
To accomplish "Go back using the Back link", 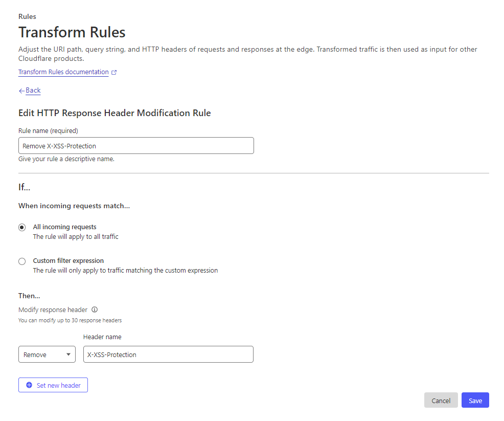I will [33, 91].
